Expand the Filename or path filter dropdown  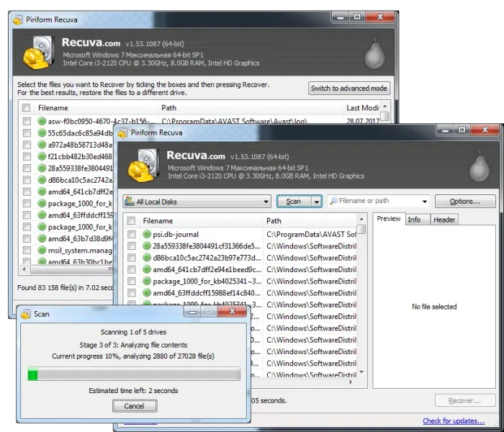[x=424, y=202]
